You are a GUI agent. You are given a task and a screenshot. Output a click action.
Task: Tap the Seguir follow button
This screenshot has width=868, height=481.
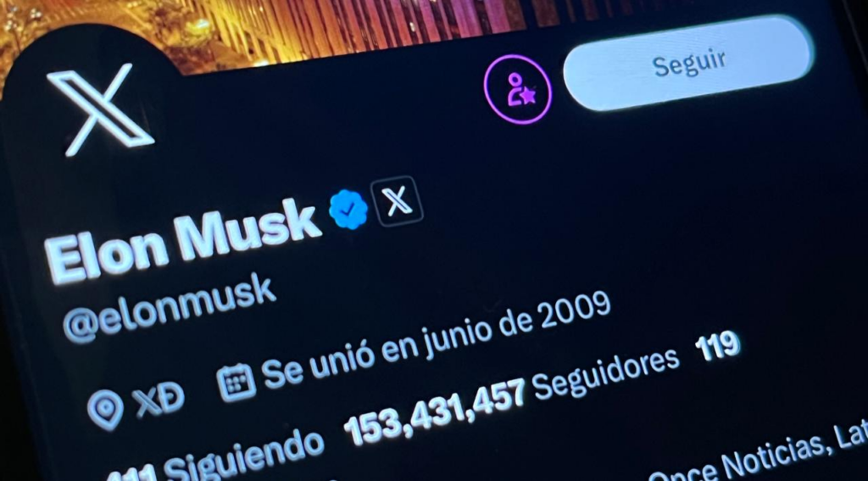point(688,63)
